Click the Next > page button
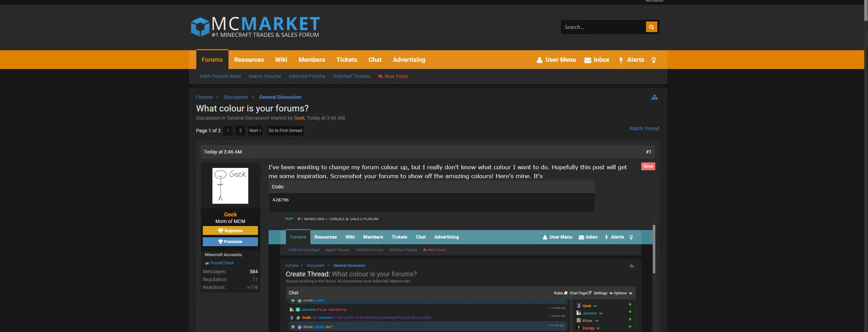The width and height of the screenshot is (868, 332). click(x=255, y=130)
